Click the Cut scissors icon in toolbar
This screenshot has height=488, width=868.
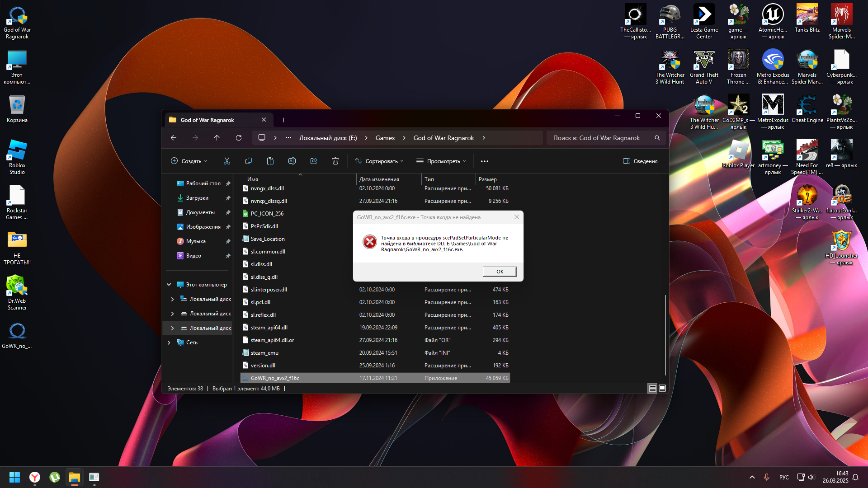coord(227,161)
